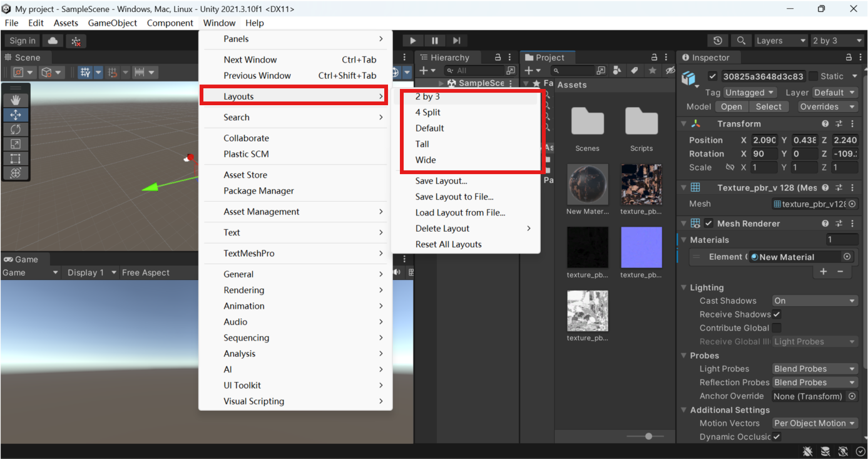Click the ruler snapping icon in Scene toolbar
The width and height of the screenshot is (868, 459).
pos(140,73)
